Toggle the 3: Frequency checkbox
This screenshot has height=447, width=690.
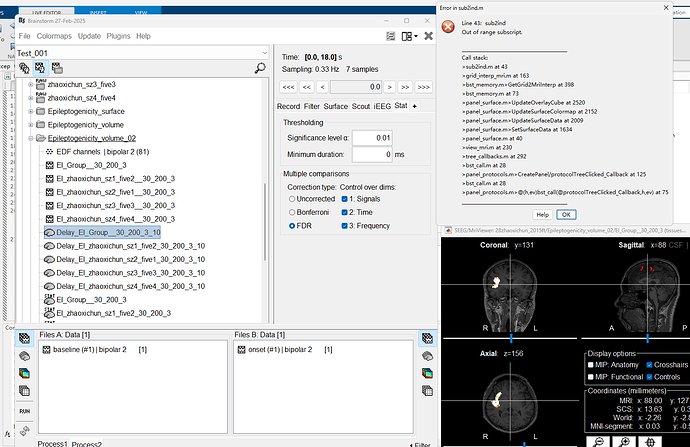coord(345,226)
